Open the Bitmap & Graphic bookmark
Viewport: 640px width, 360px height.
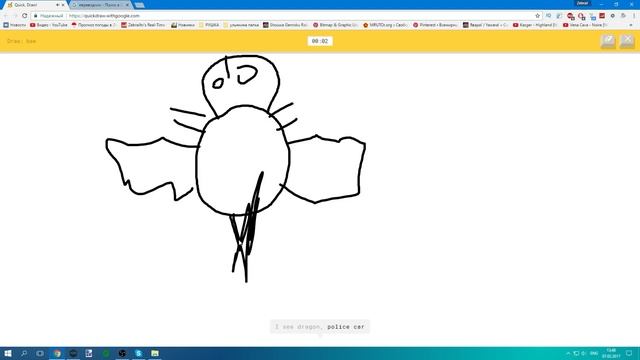pyautogui.click(x=336, y=25)
